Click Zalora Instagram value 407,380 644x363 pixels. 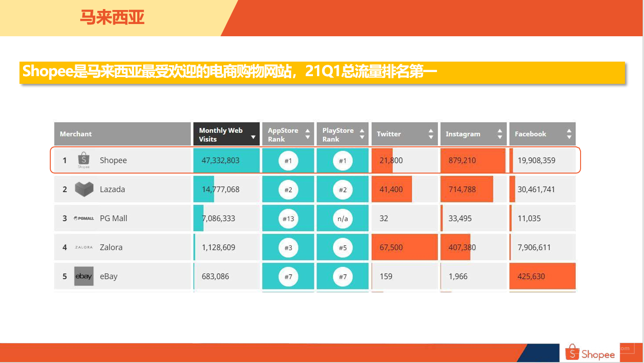[x=462, y=247]
